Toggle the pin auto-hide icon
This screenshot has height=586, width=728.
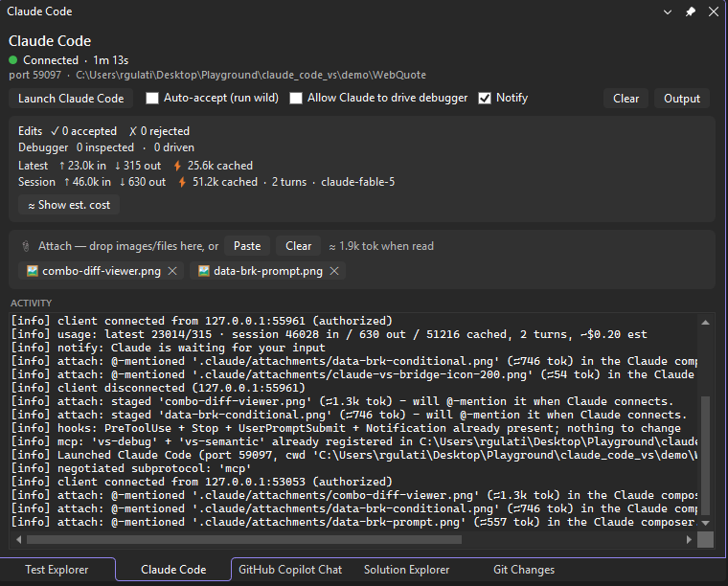pos(691,11)
